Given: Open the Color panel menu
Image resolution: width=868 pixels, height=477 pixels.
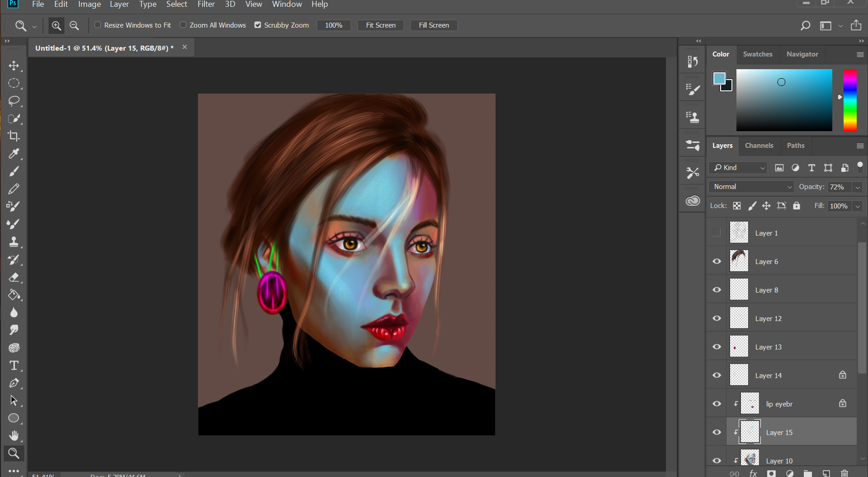Looking at the screenshot, I should (860, 54).
